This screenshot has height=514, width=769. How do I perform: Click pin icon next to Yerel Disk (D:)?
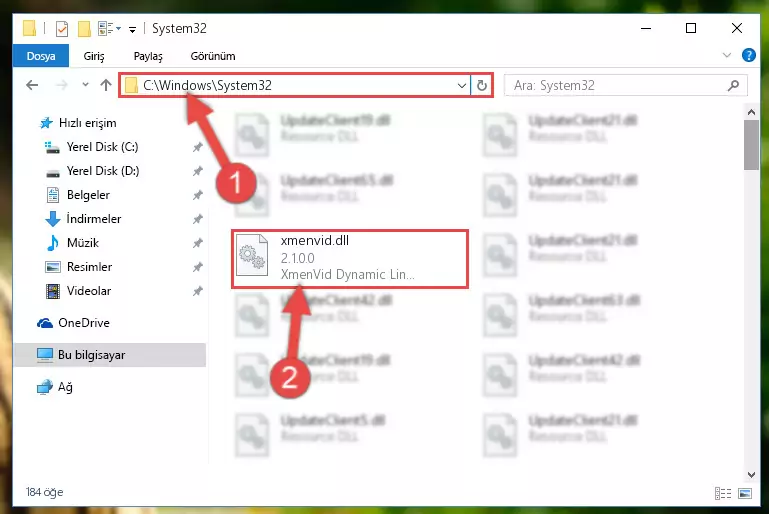tap(197, 171)
